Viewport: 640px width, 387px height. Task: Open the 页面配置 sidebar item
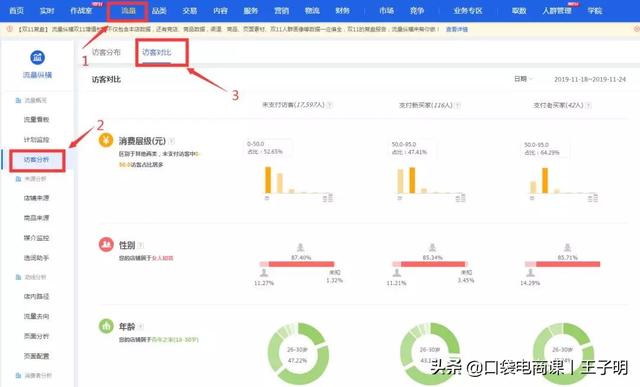(36, 356)
